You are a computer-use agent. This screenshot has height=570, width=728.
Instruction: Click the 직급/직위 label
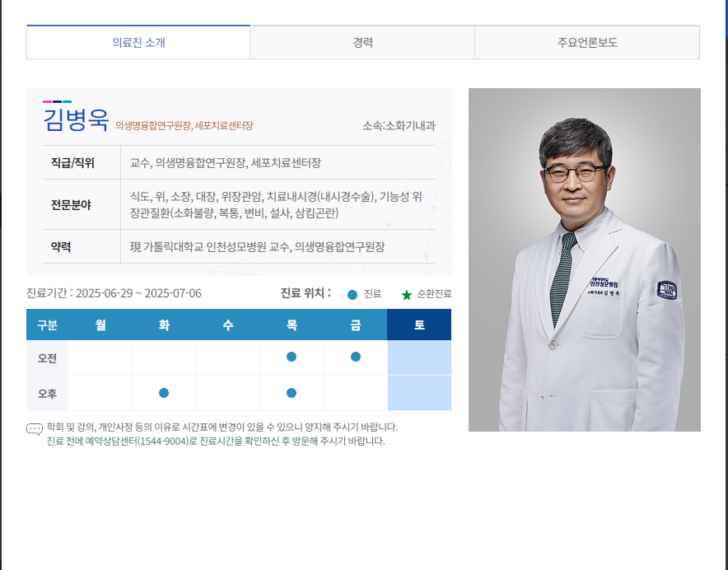(x=72, y=163)
